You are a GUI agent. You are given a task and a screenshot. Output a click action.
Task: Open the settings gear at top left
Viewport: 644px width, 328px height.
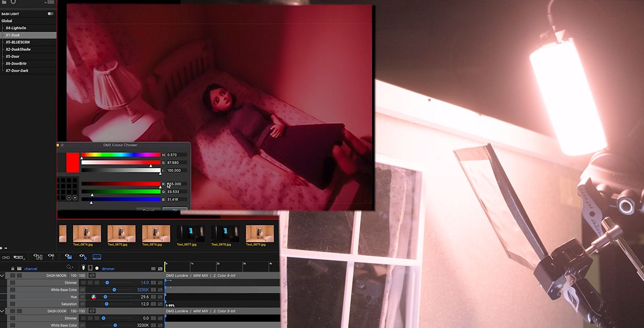[14, 2]
